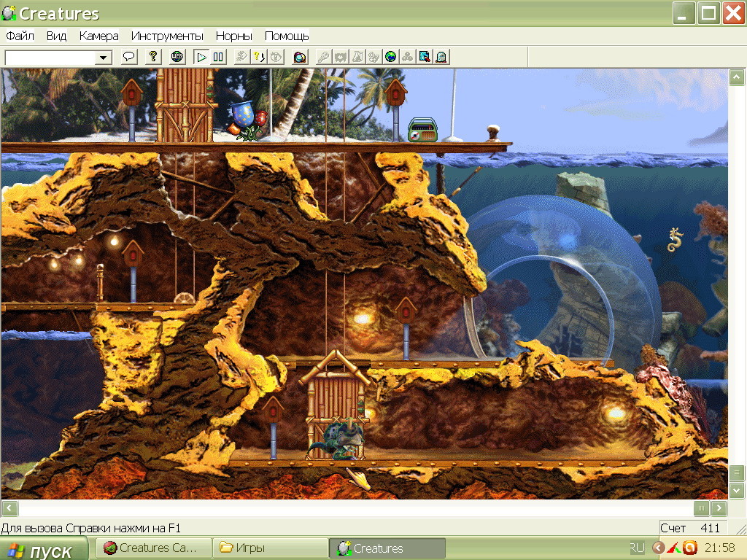Click the horizontal scrollbar thumb
Screen dimensions: 747x560
click(x=701, y=507)
